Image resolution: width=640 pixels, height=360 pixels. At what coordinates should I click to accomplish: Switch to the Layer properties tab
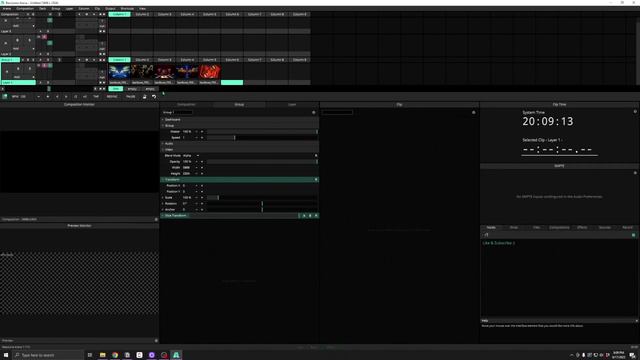pyautogui.click(x=292, y=104)
